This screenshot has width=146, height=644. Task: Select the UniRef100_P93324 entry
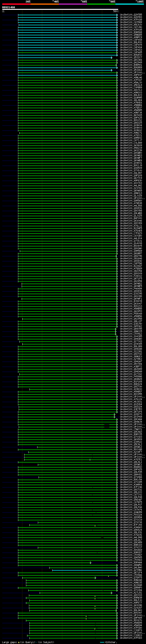pyautogui.click(x=131, y=515)
